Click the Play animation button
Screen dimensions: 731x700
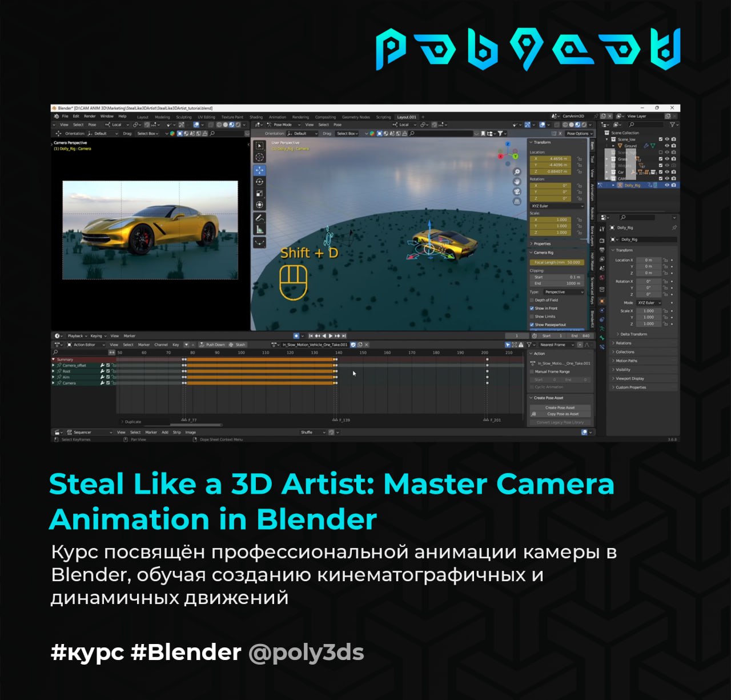pos(331,336)
